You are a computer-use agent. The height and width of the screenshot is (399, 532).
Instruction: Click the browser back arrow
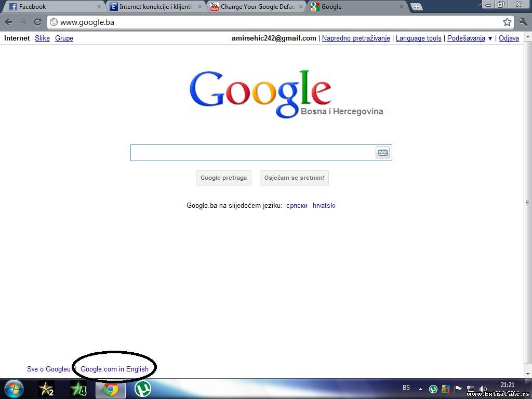pos(9,22)
